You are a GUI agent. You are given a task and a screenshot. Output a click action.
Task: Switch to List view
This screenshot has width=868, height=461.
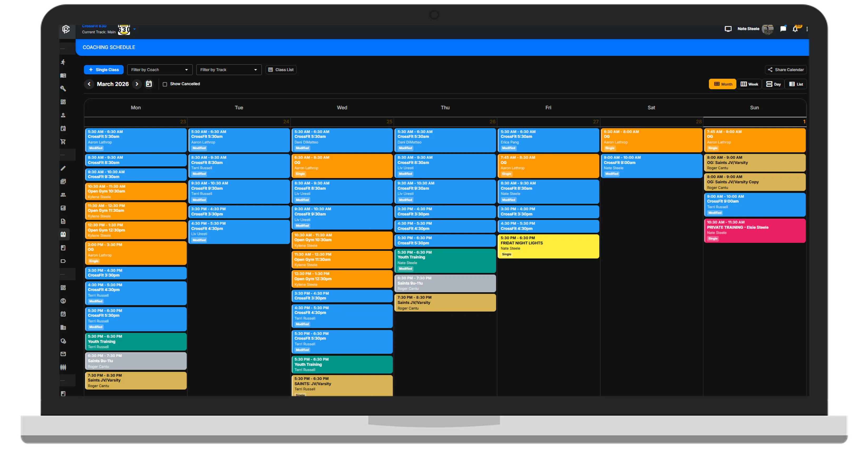coord(796,84)
